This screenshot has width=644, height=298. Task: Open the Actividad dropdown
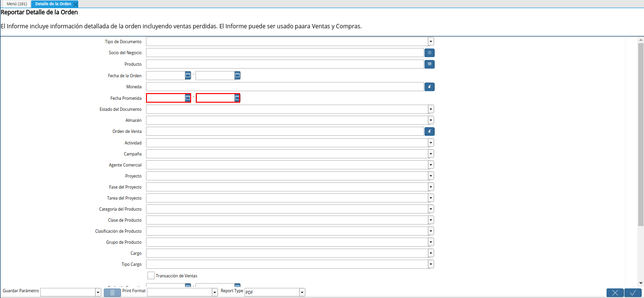click(x=431, y=143)
